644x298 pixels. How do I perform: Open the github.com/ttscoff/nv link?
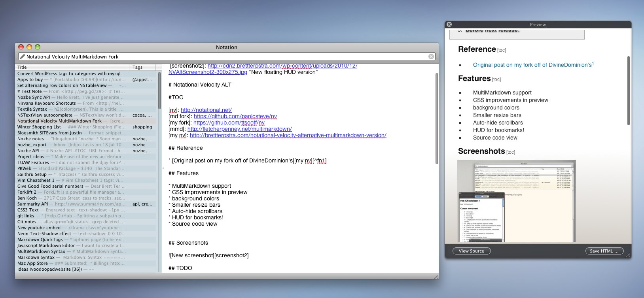point(229,123)
